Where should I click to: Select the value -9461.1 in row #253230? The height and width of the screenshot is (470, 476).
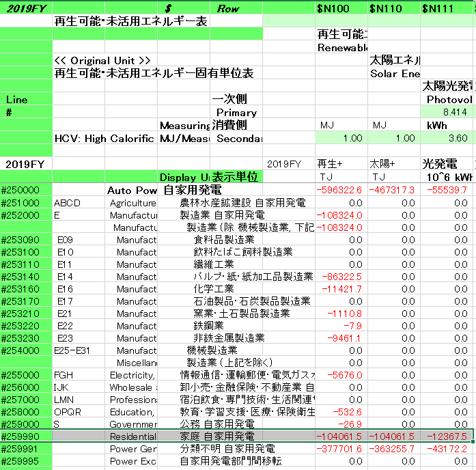point(341,338)
